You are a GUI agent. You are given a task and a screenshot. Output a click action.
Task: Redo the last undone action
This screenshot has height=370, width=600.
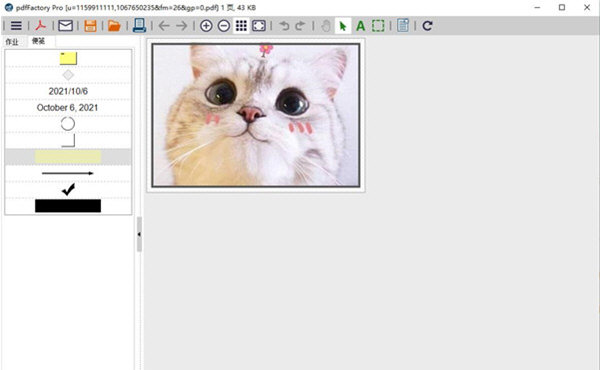click(300, 26)
